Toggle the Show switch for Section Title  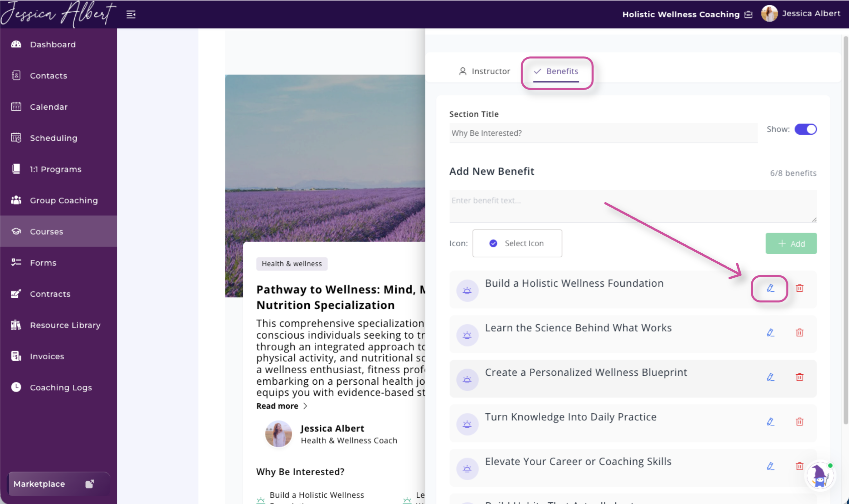805,129
